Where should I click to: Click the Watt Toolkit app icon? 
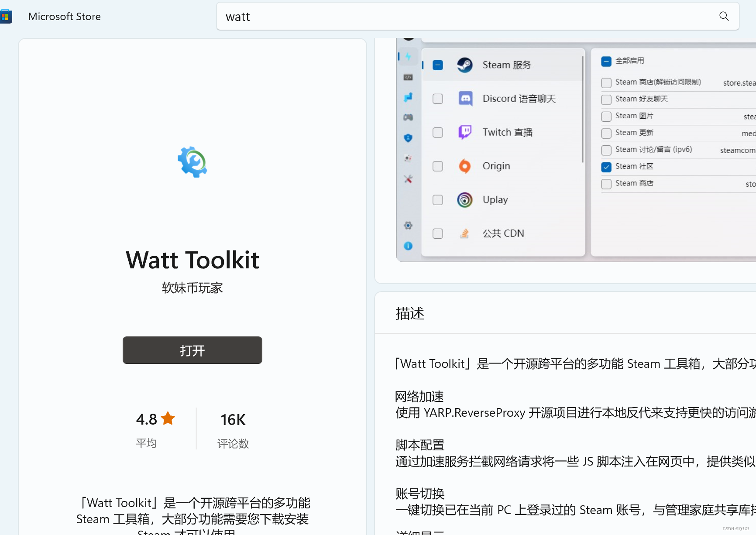(192, 162)
